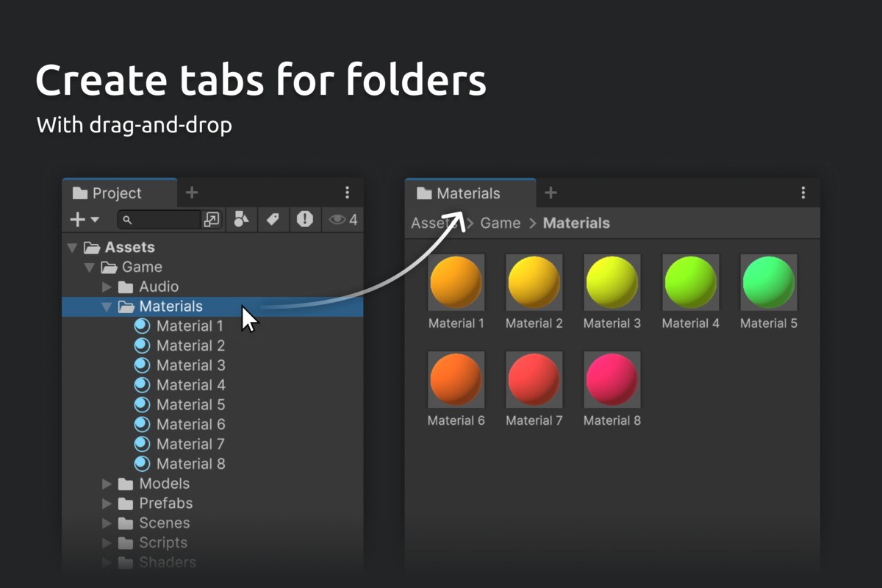The height and width of the screenshot is (588, 882).
Task: Collapse the Materials folder arrow
Action: click(x=107, y=306)
